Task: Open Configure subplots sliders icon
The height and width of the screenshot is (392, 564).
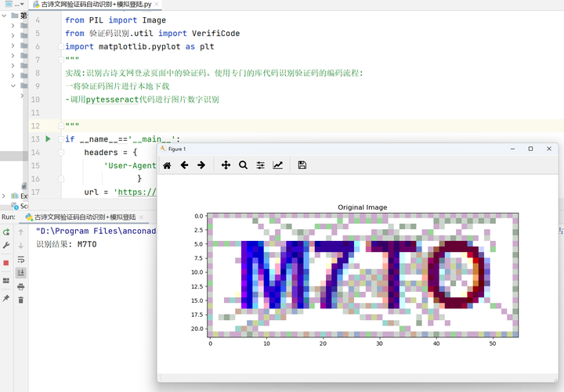Action: [260, 165]
